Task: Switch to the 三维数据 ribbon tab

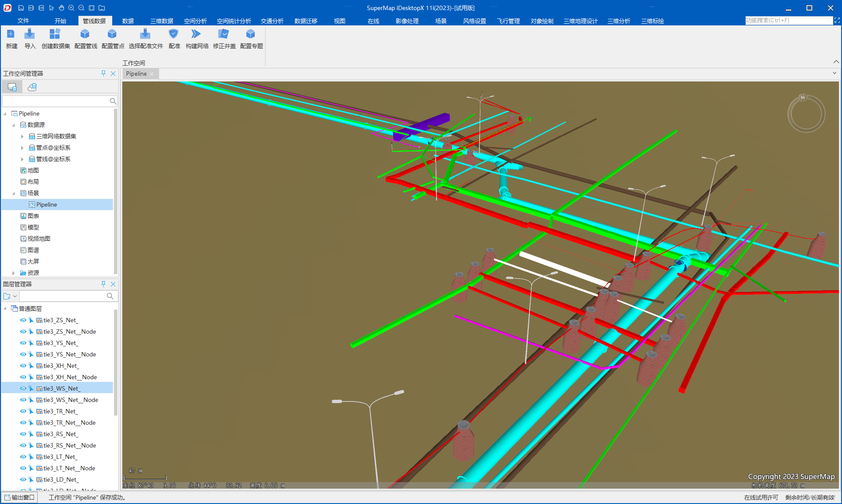Action: 162,21
